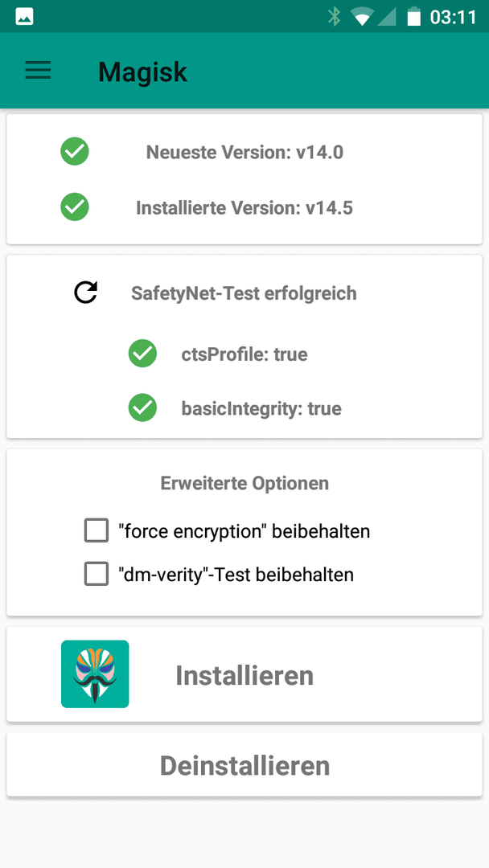Tap the Installieren button
The image size is (489, 868).
click(244, 674)
